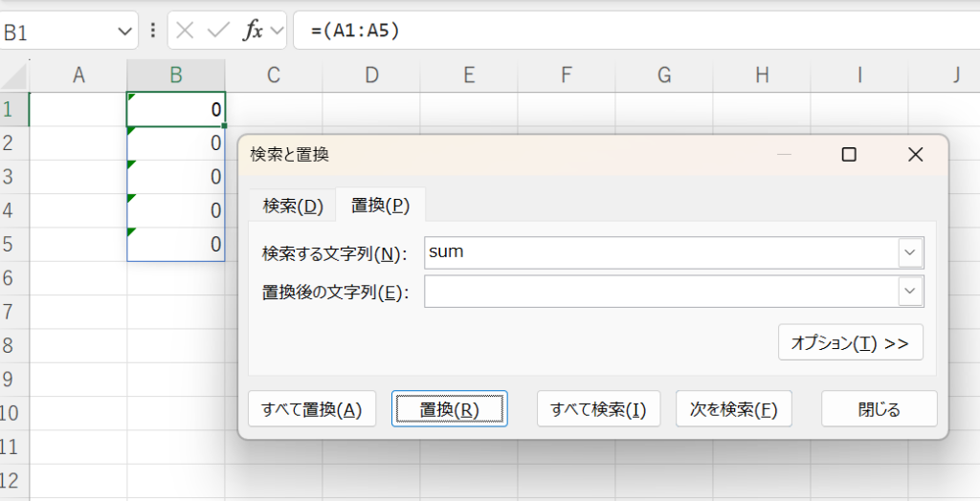Select column D header
980x501 pixels.
point(371,76)
